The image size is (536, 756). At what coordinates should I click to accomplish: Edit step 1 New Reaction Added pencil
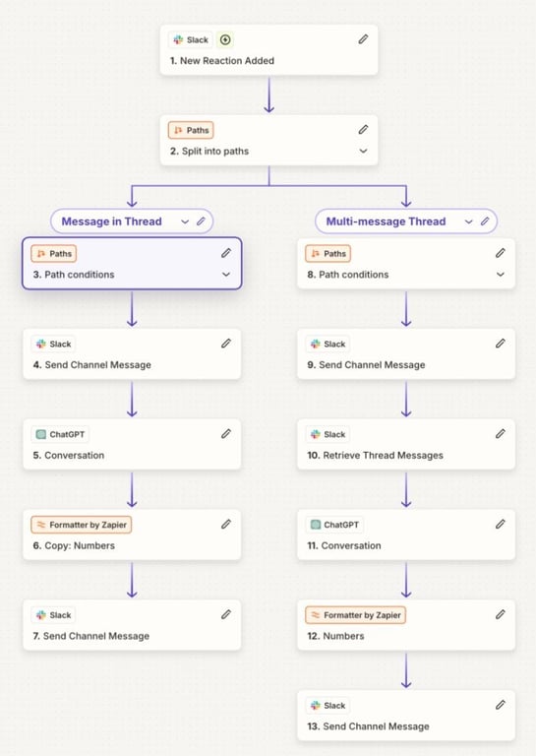(363, 39)
